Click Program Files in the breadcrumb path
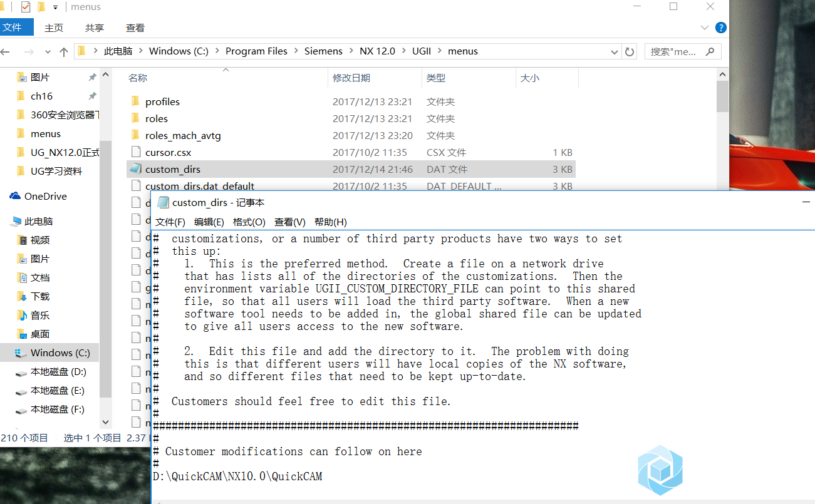Image resolution: width=815 pixels, height=504 pixels. 256,51
